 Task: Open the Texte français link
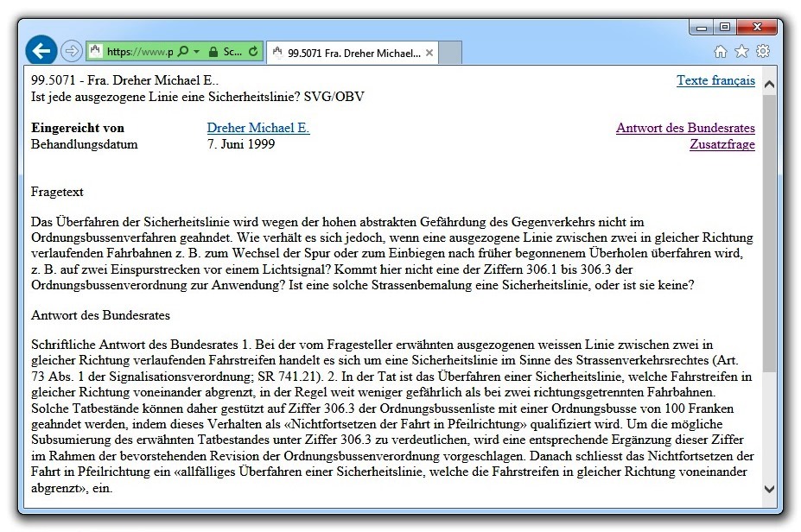point(715,80)
